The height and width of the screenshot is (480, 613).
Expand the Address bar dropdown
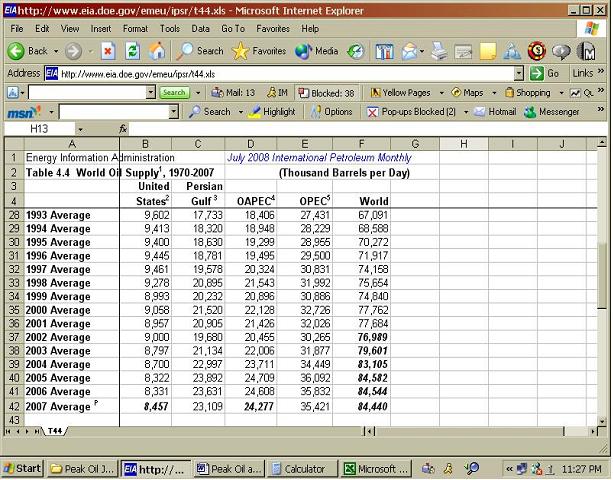(x=519, y=73)
